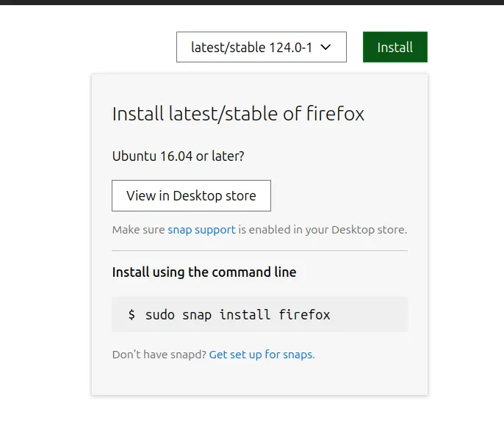Click the Install latest/stable of firefox heading

click(x=238, y=114)
